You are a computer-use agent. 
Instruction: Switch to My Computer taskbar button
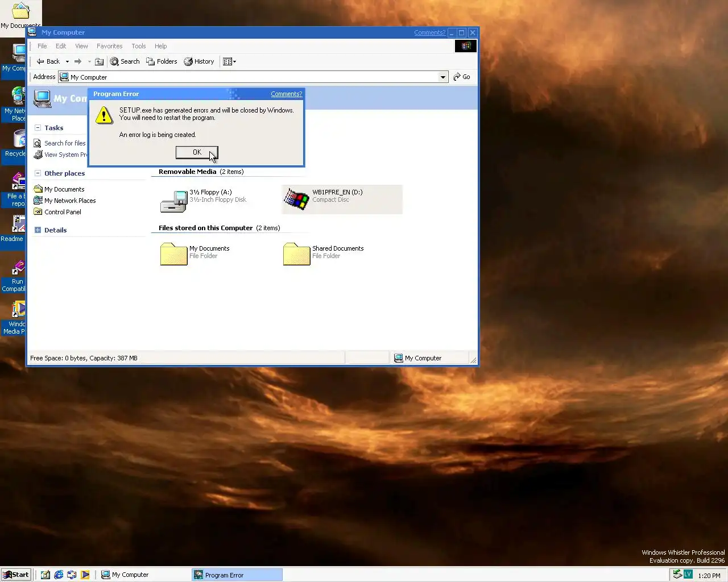pyautogui.click(x=144, y=575)
